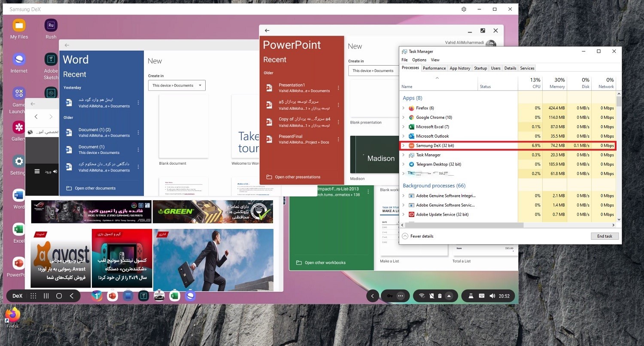Open other workbooks in Excel
The height and width of the screenshot is (346, 644).
(x=321, y=263)
